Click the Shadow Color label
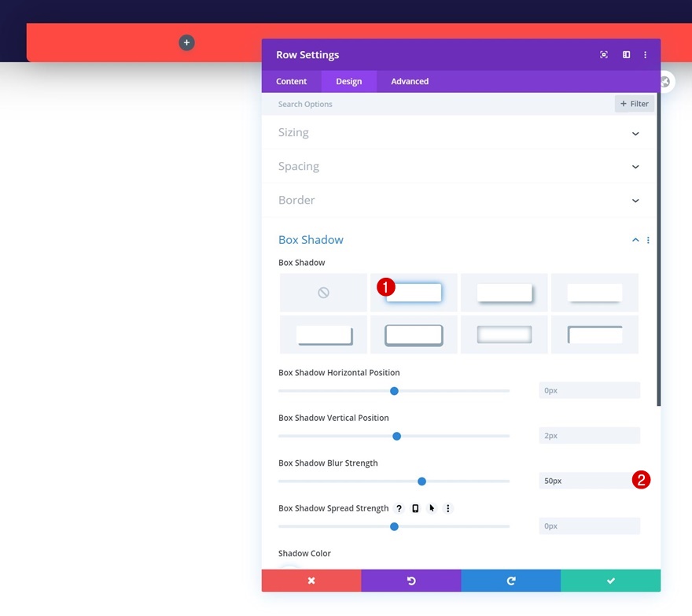692x616 pixels. pyautogui.click(x=304, y=553)
